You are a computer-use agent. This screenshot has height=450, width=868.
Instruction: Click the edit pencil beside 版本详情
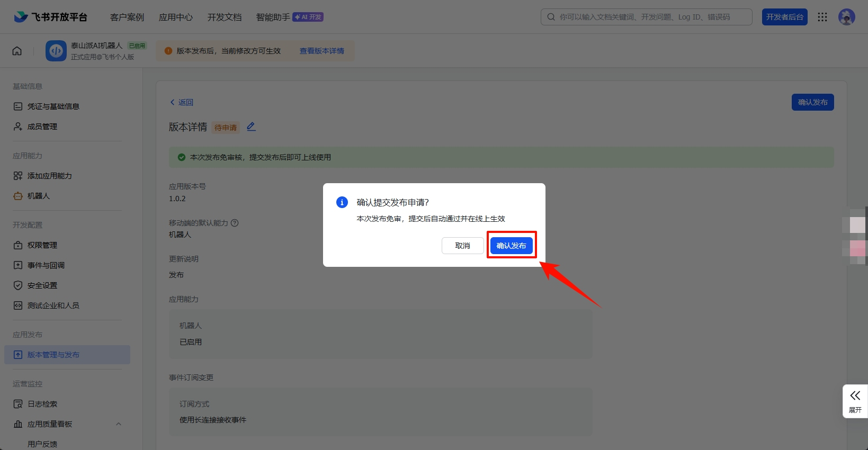(x=251, y=127)
